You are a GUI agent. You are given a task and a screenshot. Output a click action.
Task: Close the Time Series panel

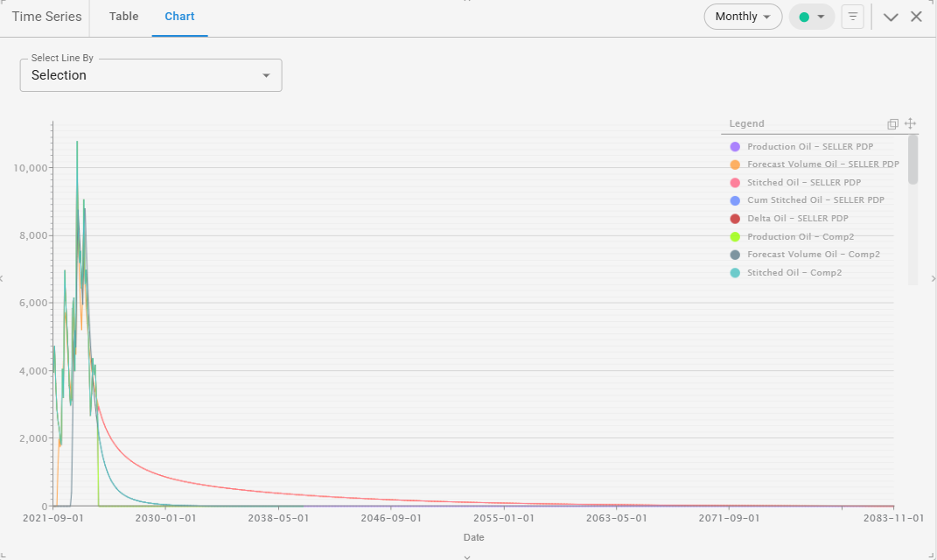coord(916,17)
